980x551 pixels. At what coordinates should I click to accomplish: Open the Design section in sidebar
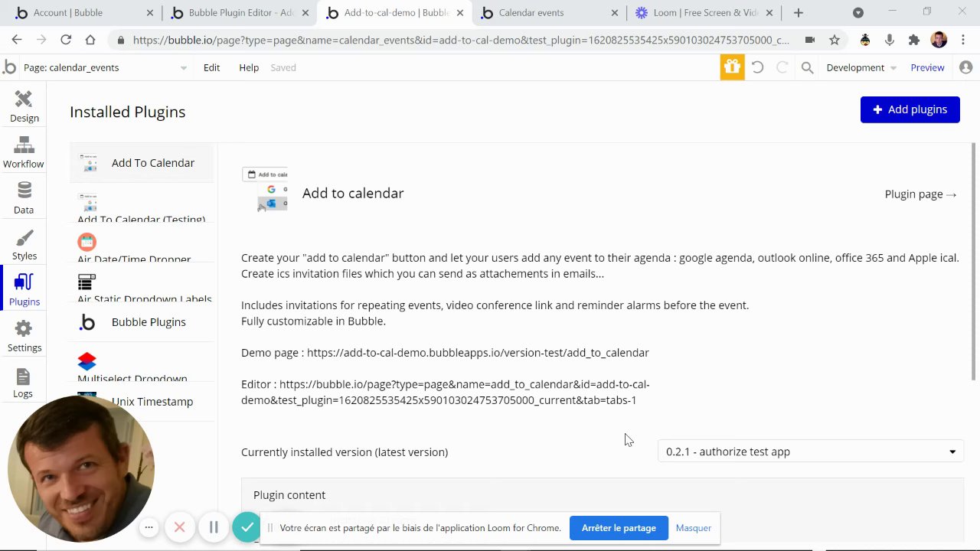[x=24, y=106]
